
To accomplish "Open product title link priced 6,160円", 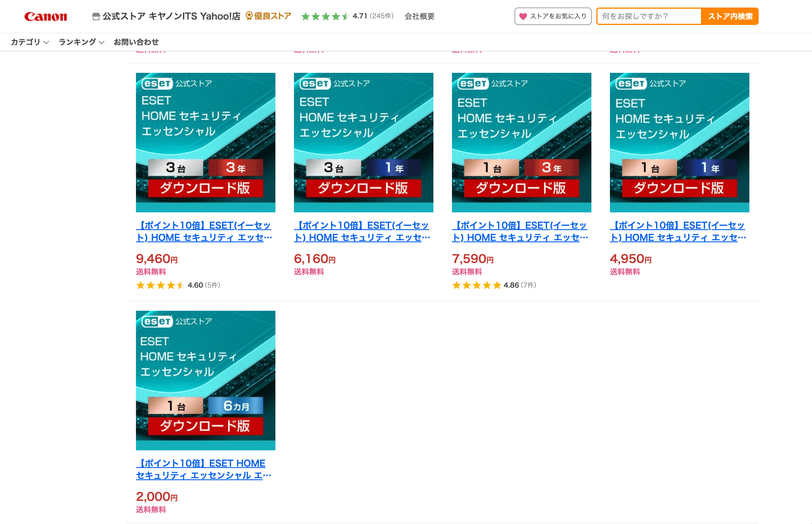I will click(x=362, y=231).
